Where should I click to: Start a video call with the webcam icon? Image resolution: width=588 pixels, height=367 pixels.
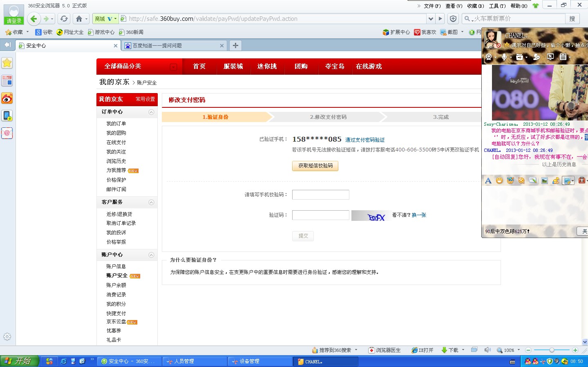(x=489, y=58)
